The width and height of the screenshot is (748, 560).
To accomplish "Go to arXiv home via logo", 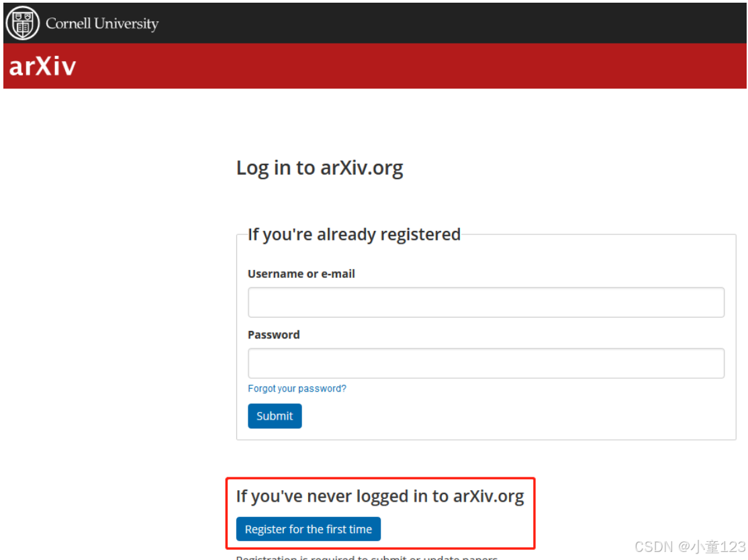I will (x=42, y=66).
